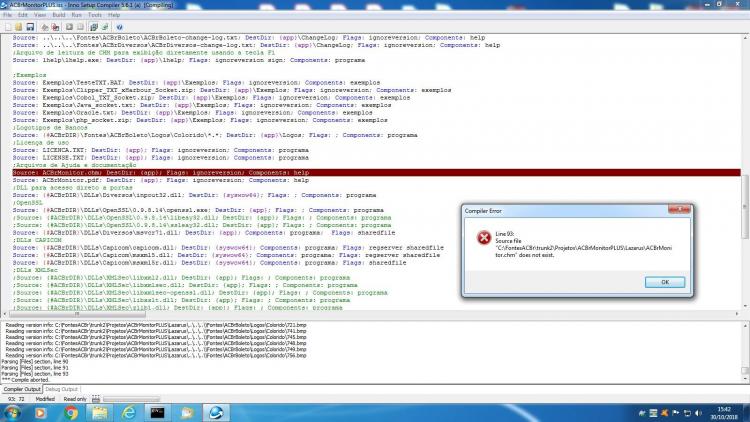Click the blue Help question-mark icon
Screen dimensions: 750x422
tap(119, 27)
